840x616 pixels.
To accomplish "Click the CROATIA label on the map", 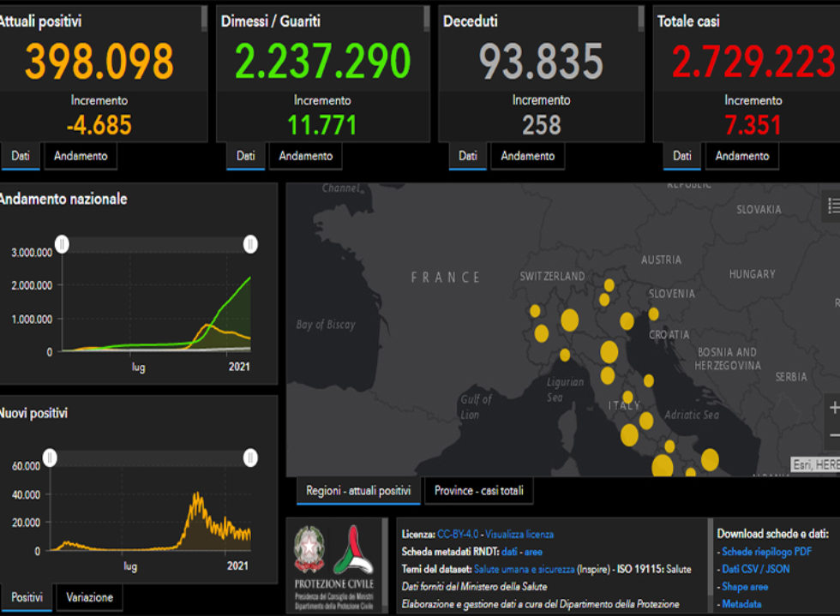I will [669, 335].
